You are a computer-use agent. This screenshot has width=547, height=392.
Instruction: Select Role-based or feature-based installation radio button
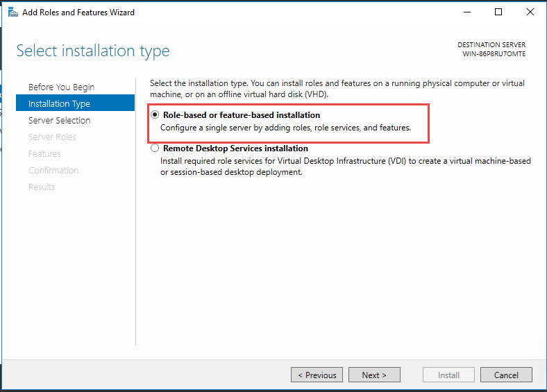click(x=155, y=115)
